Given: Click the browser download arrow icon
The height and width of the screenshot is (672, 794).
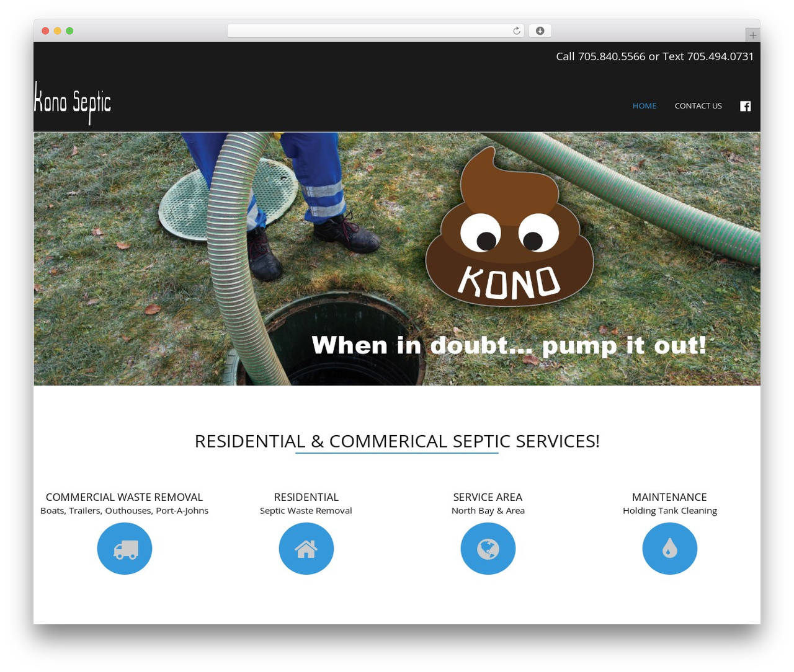Looking at the screenshot, I should [x=540, y=31].
